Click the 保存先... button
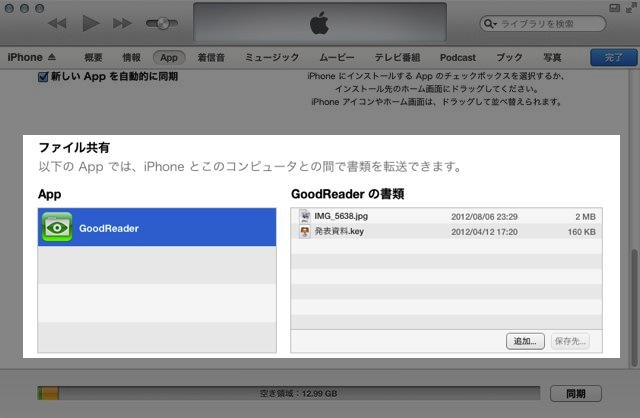 tap(570, 341)
